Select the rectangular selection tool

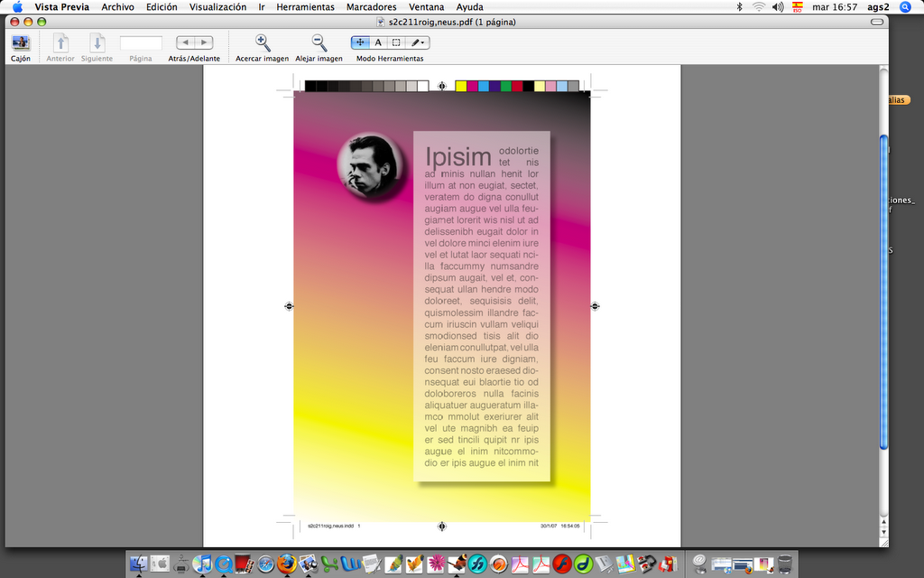click(396, 42)
